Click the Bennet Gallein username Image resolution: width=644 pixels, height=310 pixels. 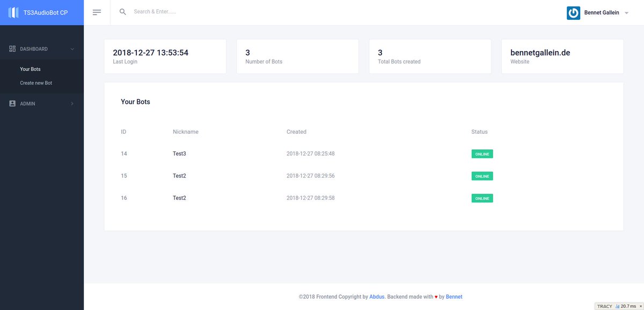(x=602, y=13)
